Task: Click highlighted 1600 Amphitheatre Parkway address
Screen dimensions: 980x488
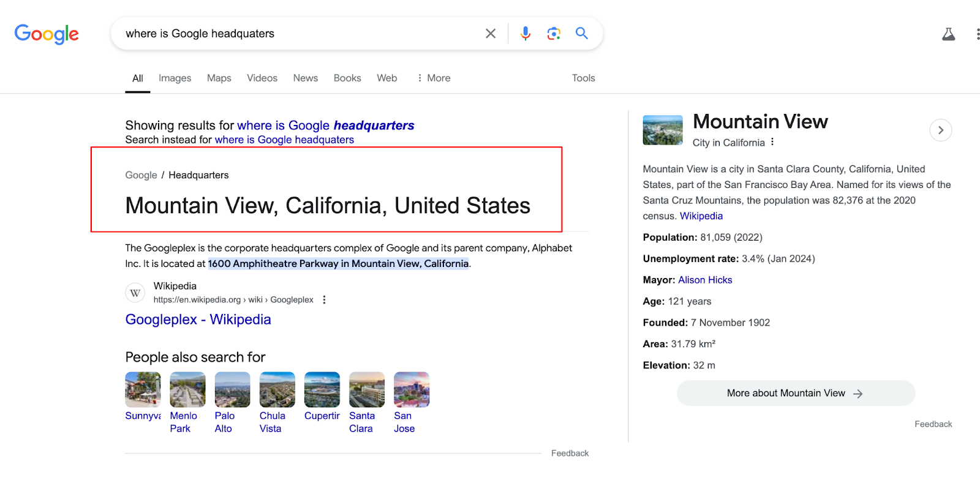Action: (x=338, y=264)
